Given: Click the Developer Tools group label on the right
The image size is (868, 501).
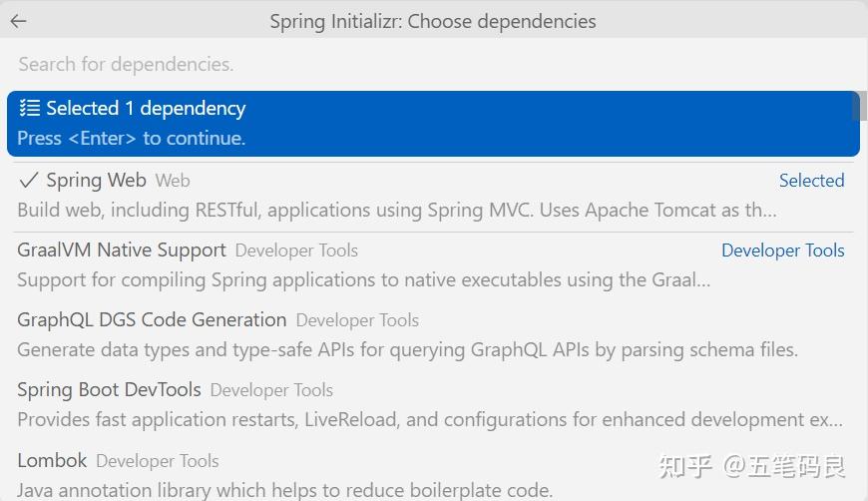Looking at the screenshot, I should click(x=782, y=250).
